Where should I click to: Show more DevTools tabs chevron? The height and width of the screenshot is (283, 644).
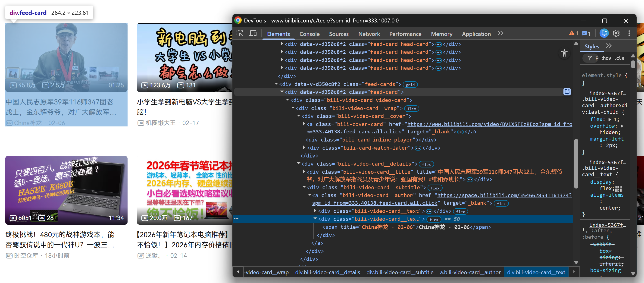point(500,34)
